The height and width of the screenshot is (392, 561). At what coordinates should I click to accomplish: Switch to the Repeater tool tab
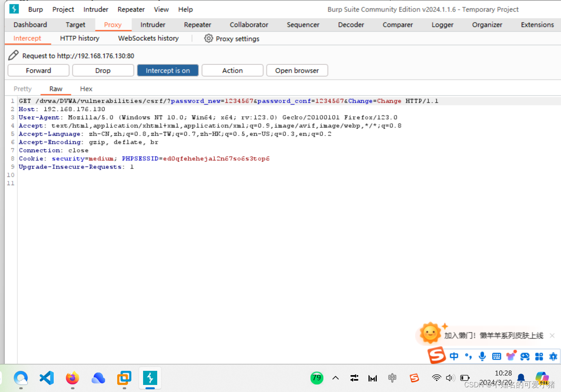198,25
